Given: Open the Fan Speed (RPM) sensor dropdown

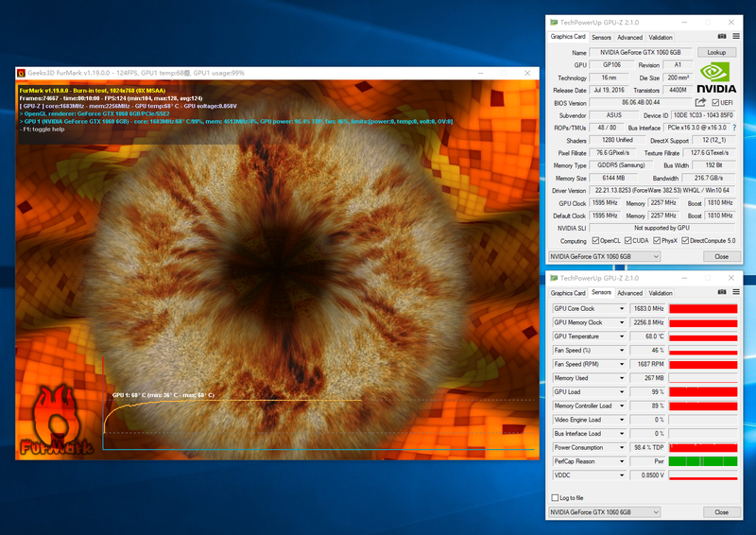Looking at the screenshot, I should pos(622,364).
